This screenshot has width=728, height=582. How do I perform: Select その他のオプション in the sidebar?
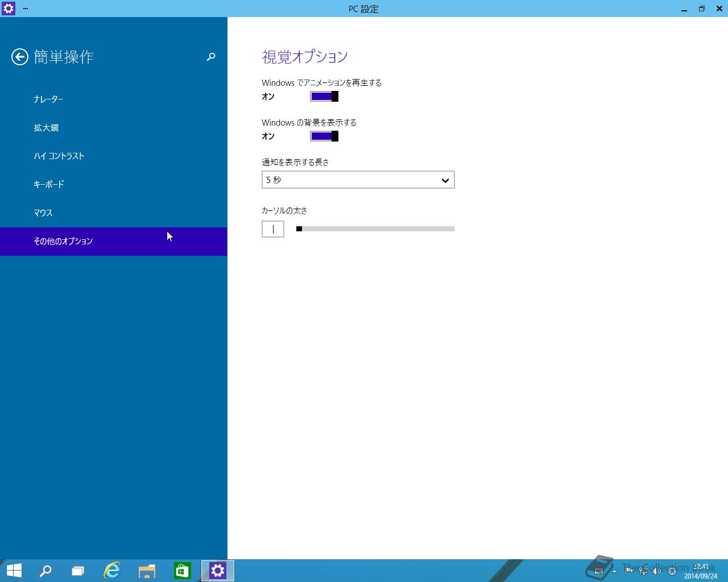tap(114, 242)
